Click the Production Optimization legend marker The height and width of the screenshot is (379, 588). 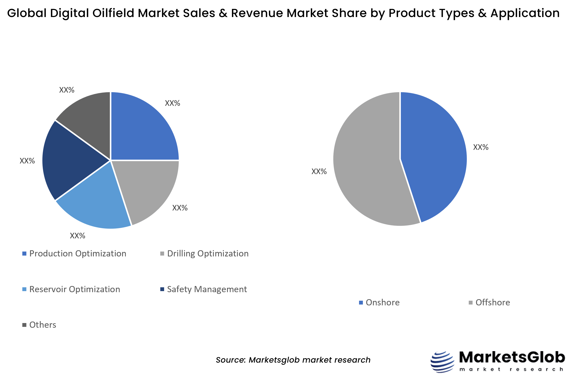pyautogui.click(x=25, y=253)
